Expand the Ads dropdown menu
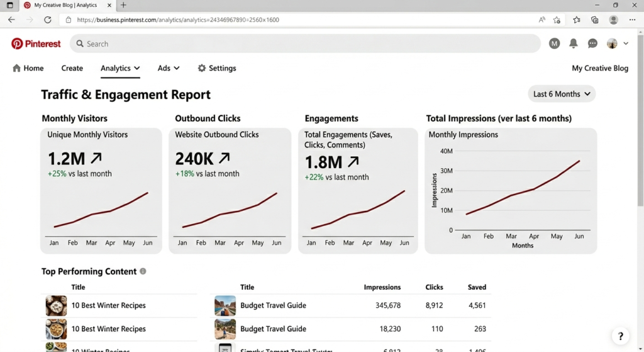Viewport: 644px width, 352px height. coord(169,68)
